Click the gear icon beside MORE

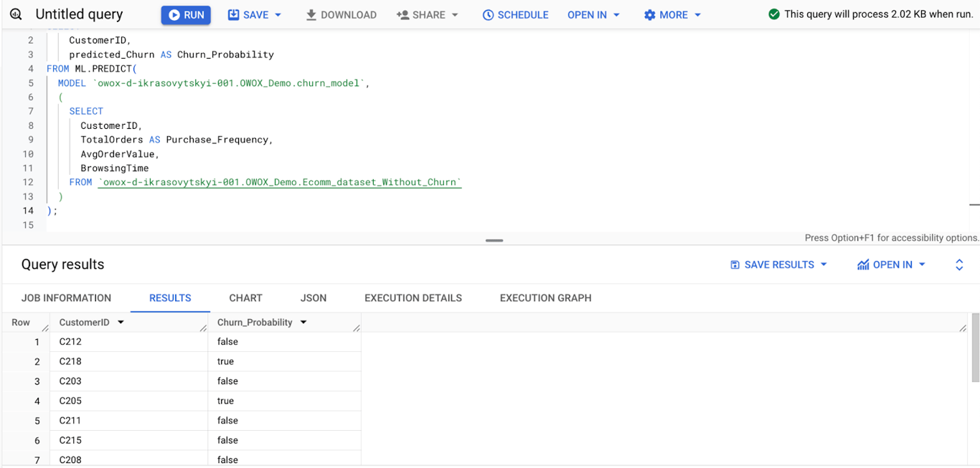click(x=649, y=15)
